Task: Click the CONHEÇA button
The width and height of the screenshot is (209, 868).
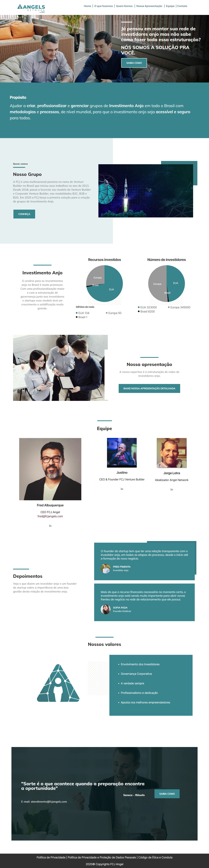Action: coord(24,214)
